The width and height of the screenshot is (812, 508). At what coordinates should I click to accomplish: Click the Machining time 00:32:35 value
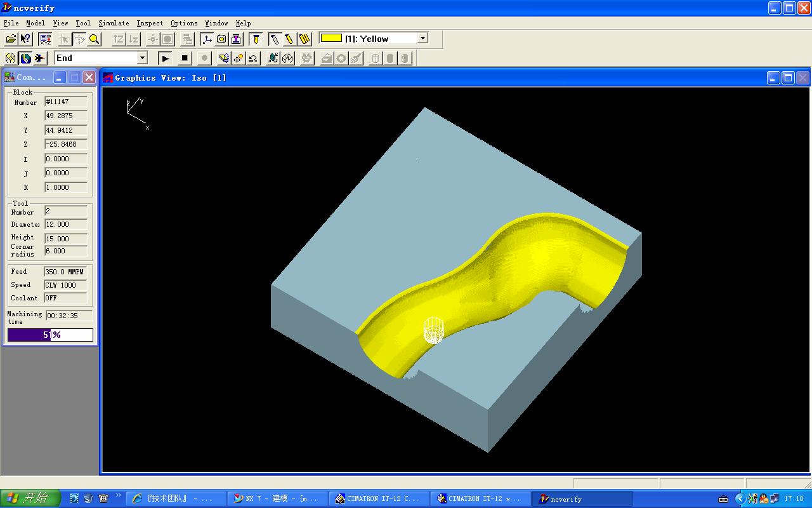coord(69,316)
